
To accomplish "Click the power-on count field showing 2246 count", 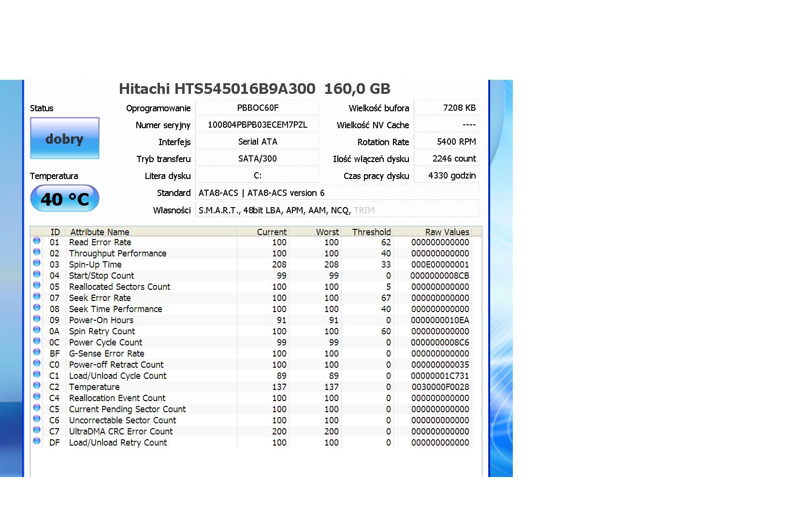I will pos(447,158).
